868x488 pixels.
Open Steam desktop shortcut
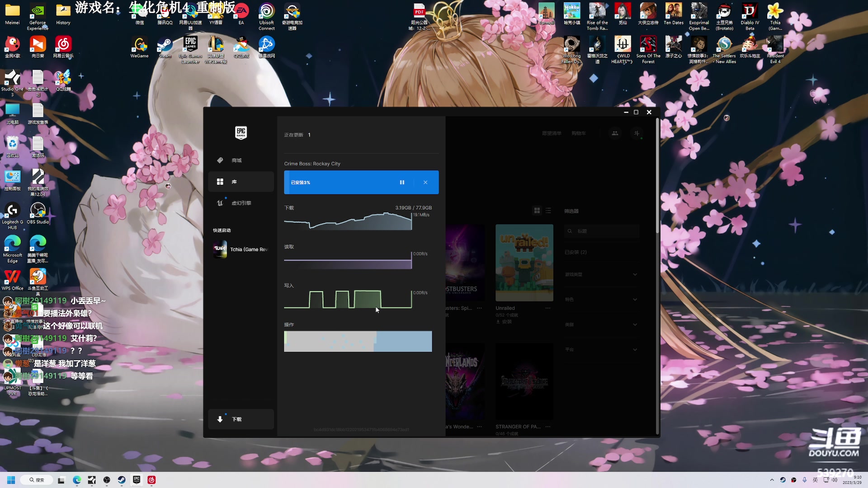[x=165, y=48]
